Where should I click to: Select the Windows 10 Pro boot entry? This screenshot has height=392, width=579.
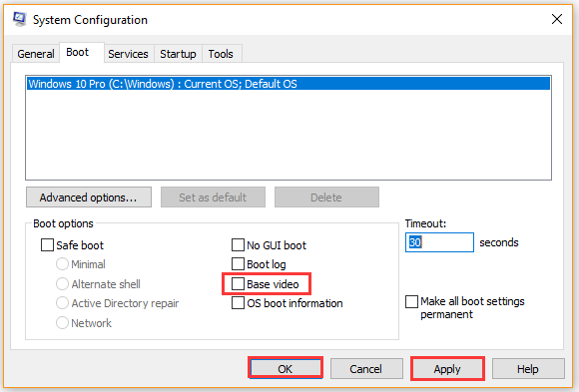tap(289, 84)
